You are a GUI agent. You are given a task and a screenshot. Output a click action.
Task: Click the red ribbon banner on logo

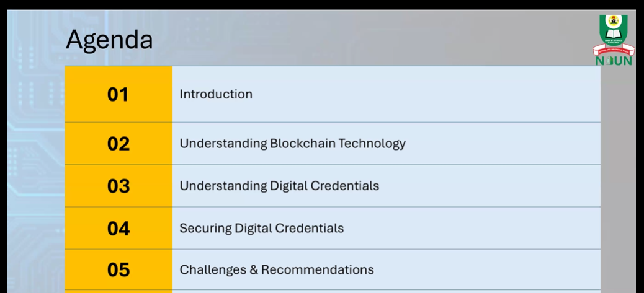tap(614, 50)
